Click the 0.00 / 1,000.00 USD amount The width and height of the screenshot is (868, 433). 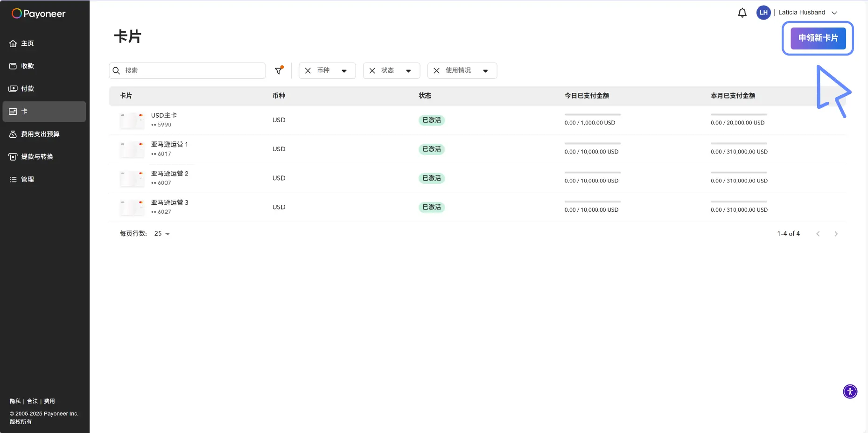tap(590, 123)
